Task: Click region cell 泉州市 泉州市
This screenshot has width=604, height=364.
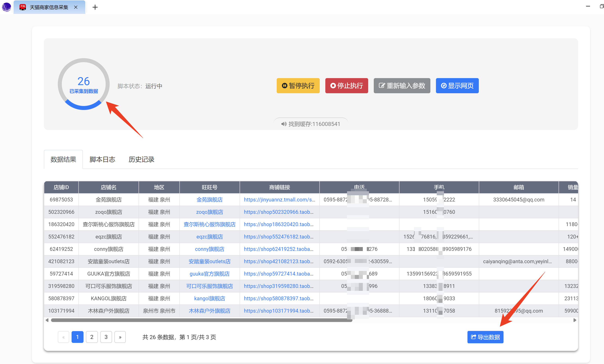Action: (x=159, y=311)
